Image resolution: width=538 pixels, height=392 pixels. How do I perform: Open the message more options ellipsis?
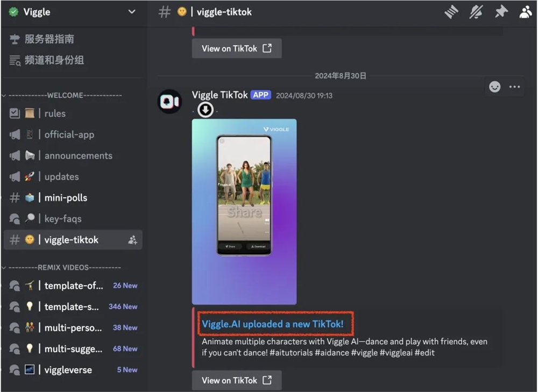click(x=514, y=87)
